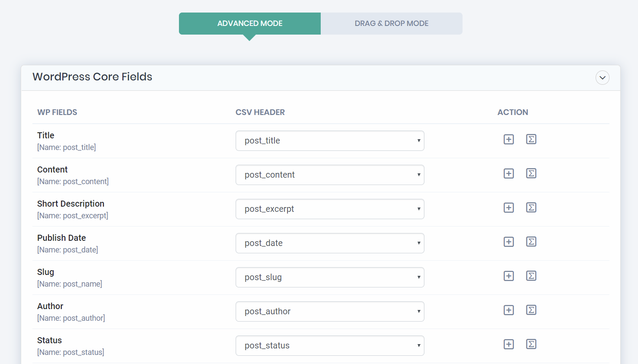This screenshot has height=364, width=638.
Task: Click the plus icon in Status row
Action: point(509,344)
